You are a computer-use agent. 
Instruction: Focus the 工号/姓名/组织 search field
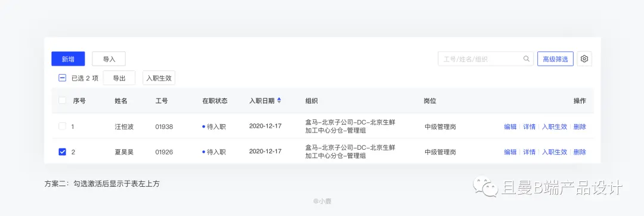(485, 58)
